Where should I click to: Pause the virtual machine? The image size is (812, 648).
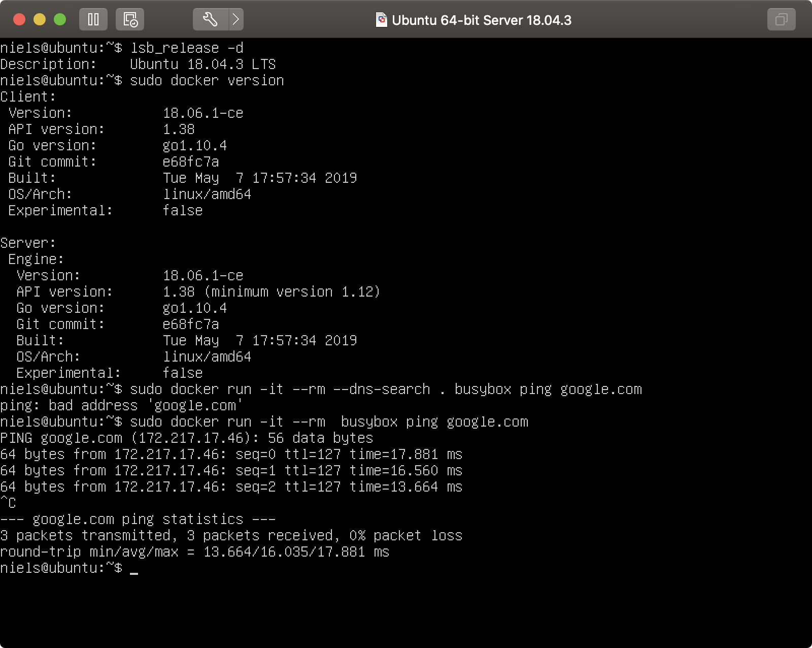coord(93,19)
